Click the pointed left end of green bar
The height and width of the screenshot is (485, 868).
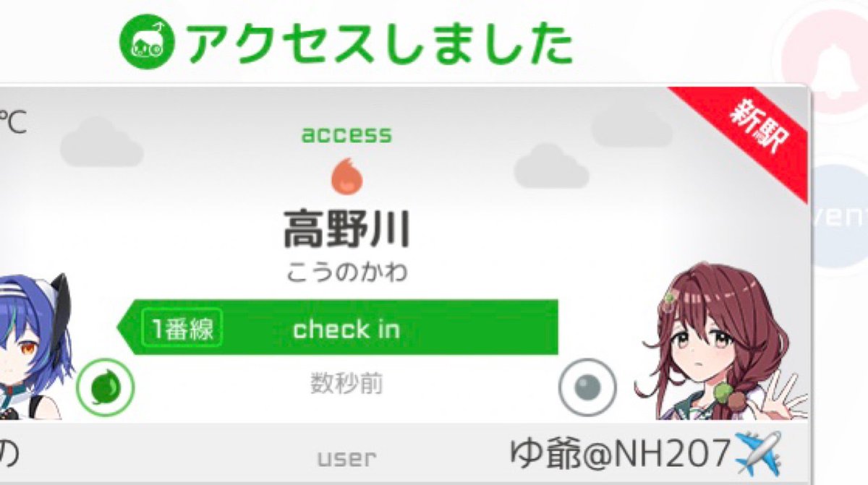(x=129, y=327)
